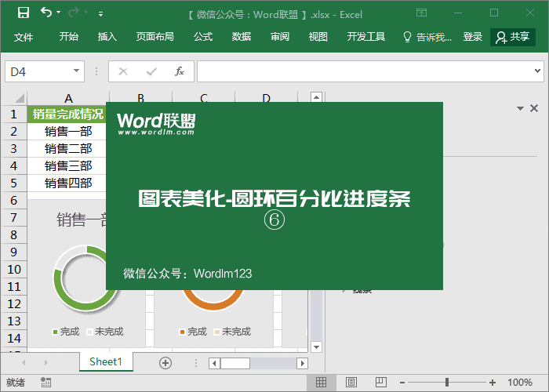Click the Save icon in quick access toolbar

[24, 13]
